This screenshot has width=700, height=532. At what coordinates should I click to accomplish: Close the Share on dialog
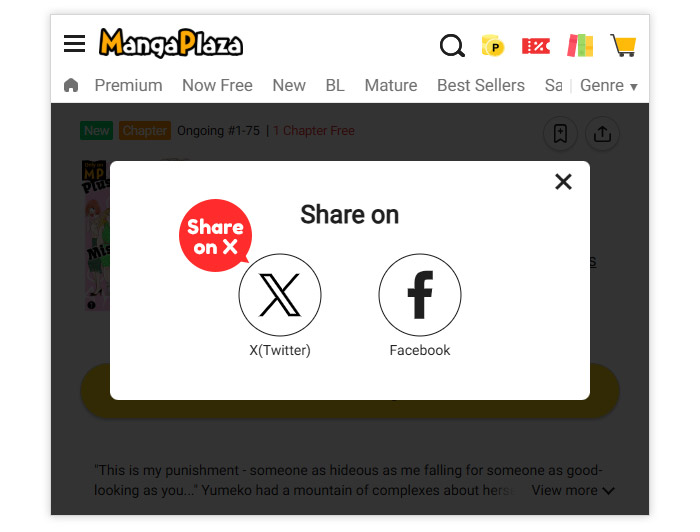[563, 182]
